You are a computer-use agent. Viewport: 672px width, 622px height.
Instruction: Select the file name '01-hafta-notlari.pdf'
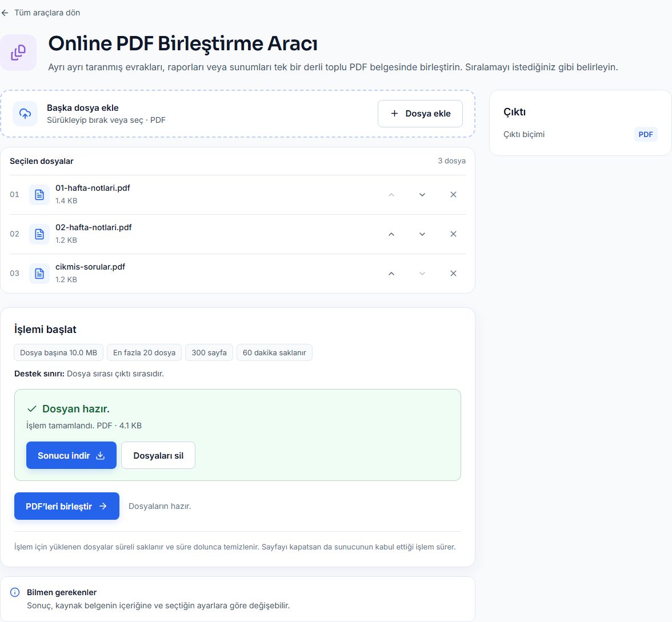point(93,188)
